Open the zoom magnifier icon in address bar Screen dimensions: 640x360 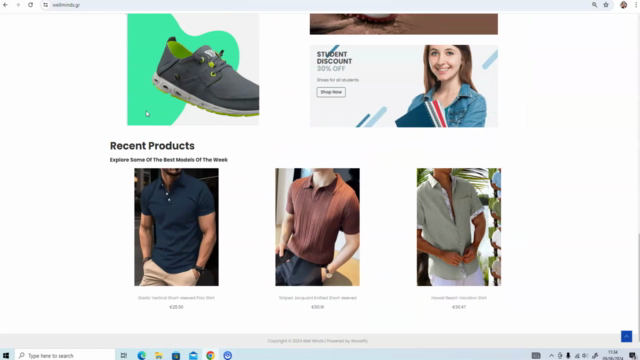594,5
